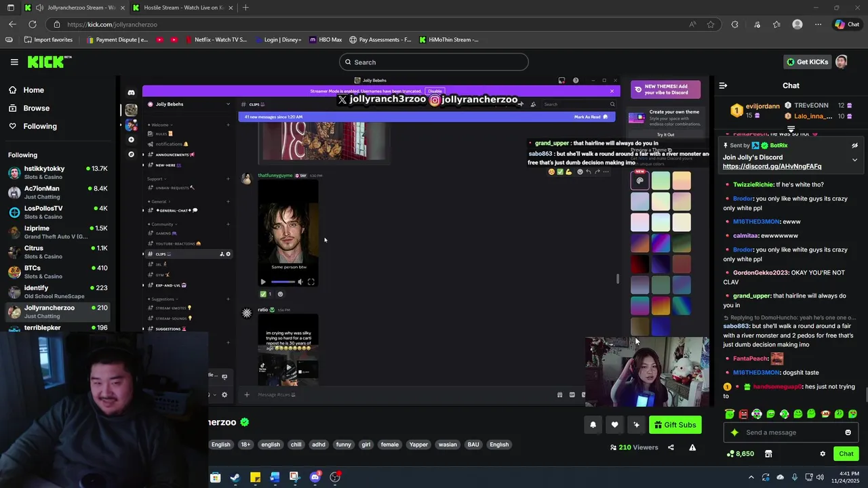Open BTCs channel in Following list
The height and width of the screenshot is (488, 868).
click(x=58, y=272)
